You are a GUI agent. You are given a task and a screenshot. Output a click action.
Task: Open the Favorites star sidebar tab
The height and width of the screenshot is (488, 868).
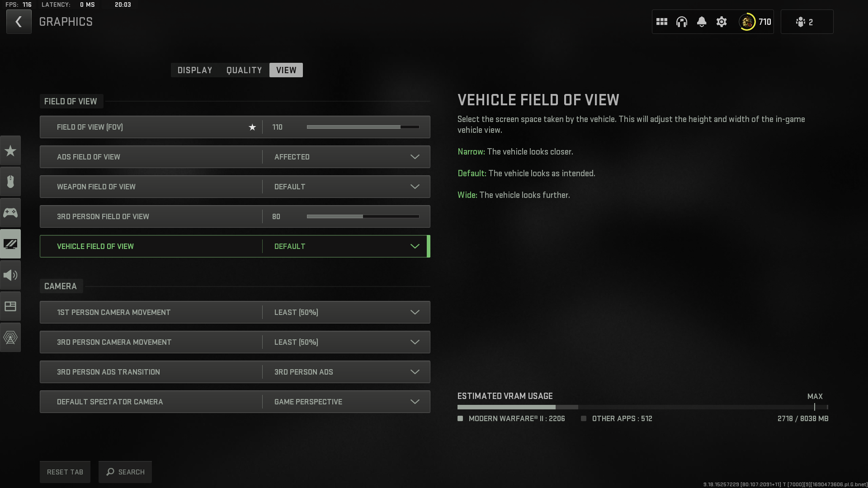pyautogui.click(x=10, y=151)
